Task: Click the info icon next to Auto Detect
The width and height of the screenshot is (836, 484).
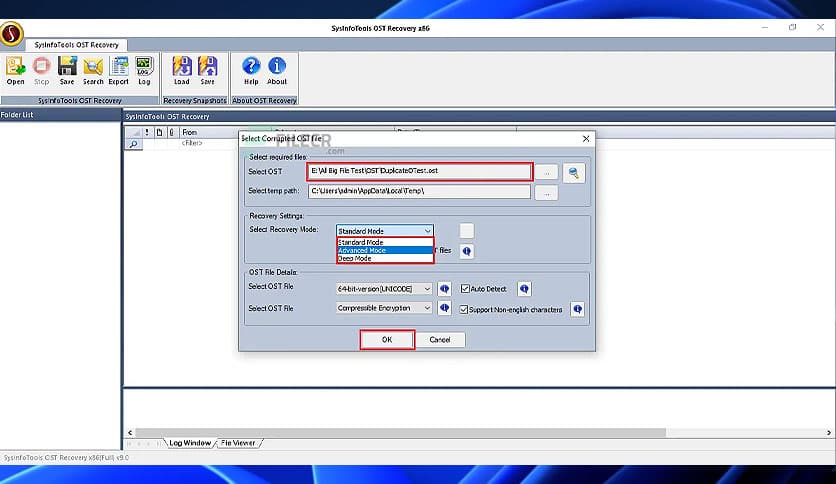Action: (524, 289)
